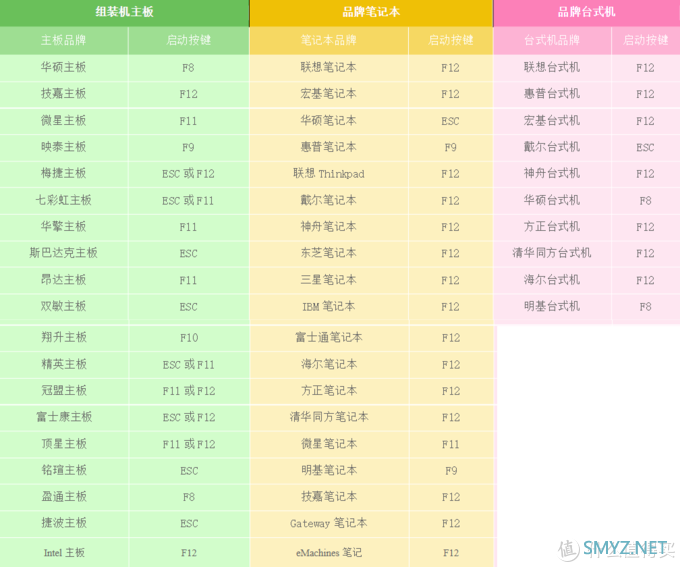The height and width of the screenshot is (567, 680).
Task: Select the 宏基笔记本 cell
Action: [329, 94]
